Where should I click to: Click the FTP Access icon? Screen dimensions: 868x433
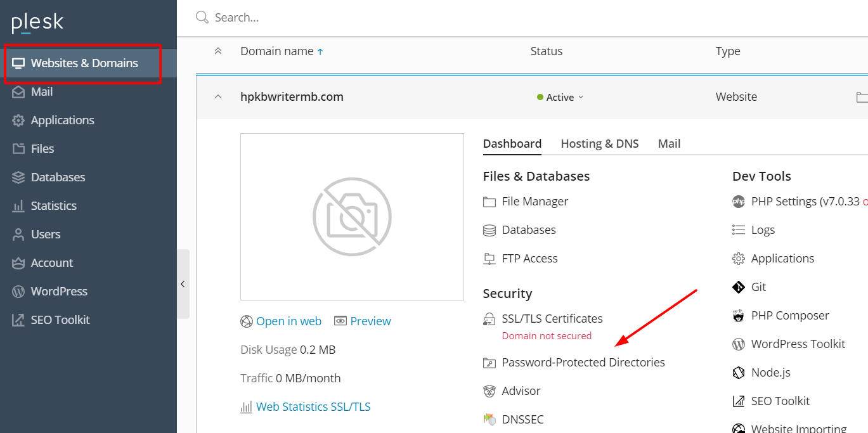point(489,259)
